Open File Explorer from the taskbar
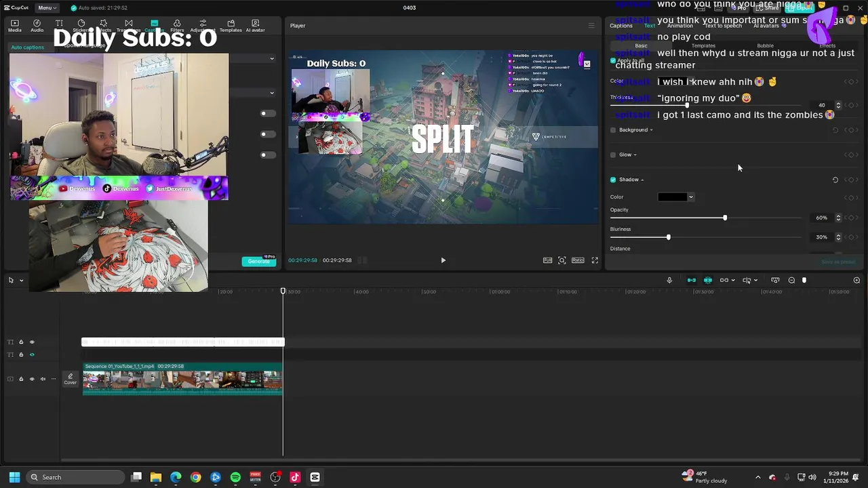868x488 pixels. [155, 477]
